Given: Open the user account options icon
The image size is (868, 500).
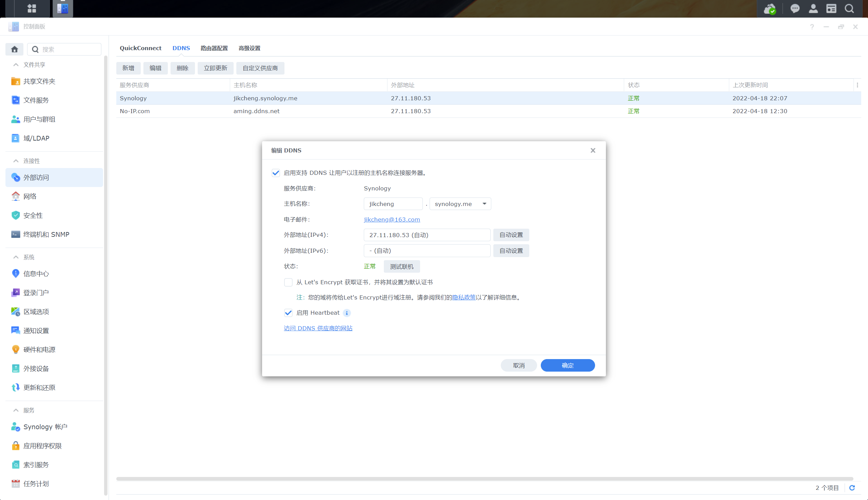Looking at the screenshot, I should tap(813, 8).
